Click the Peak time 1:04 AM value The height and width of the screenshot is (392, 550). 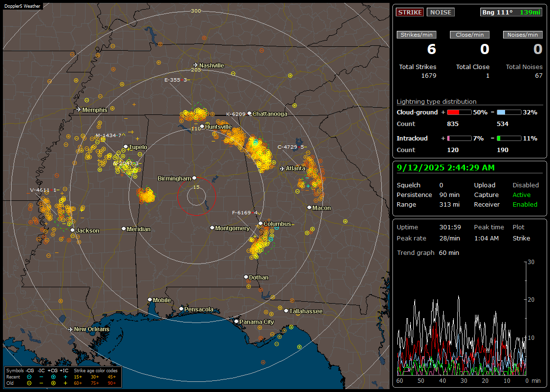coord(486,238)
